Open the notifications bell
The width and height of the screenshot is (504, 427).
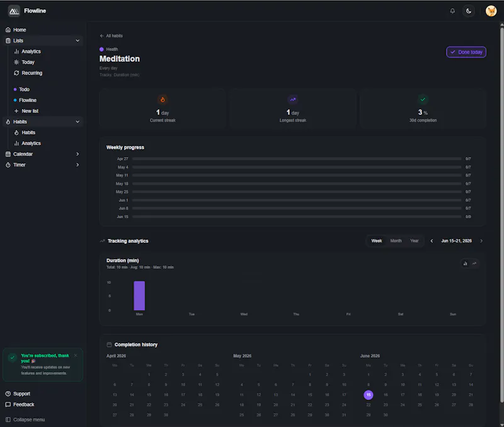coord(452,11)
